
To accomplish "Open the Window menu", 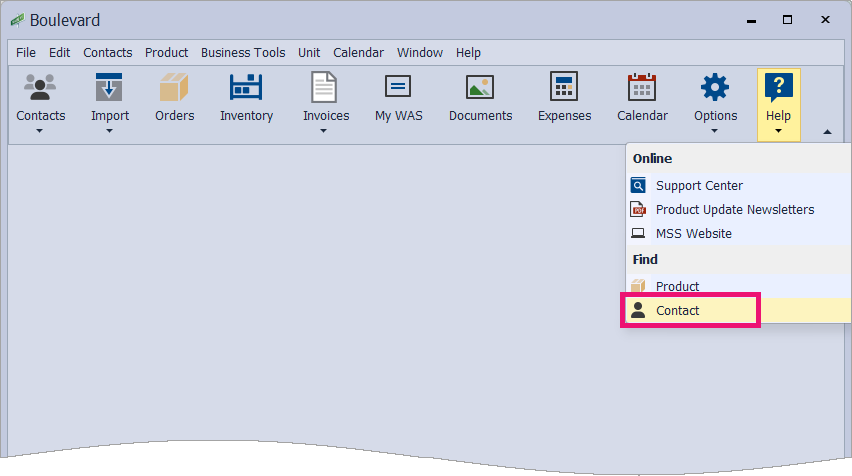I will tap(419, 53).
